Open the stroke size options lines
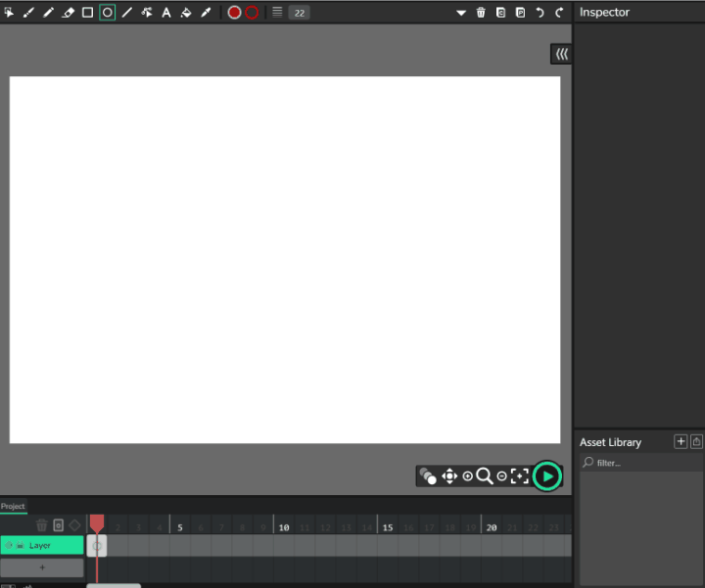Viewport: 705px width, 588px height. (x=277, y=12)
